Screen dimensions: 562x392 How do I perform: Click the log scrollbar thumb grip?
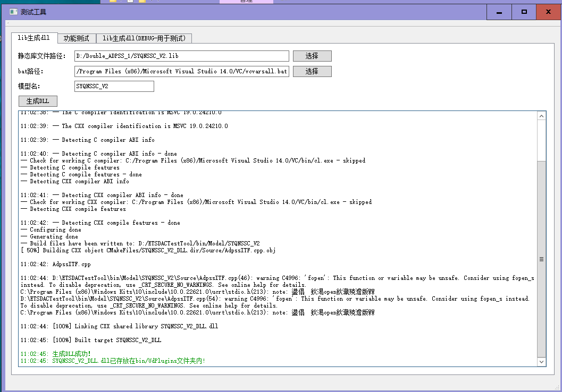coord(541,259)
